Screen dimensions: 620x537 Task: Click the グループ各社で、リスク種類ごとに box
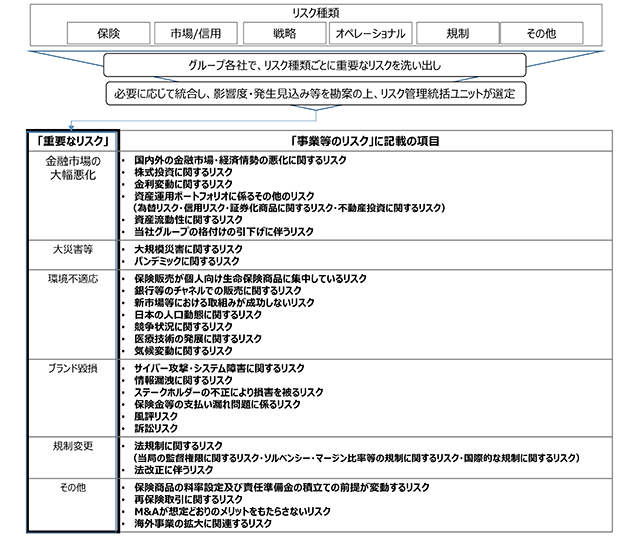pyautogui.click(x=315, y=65)
